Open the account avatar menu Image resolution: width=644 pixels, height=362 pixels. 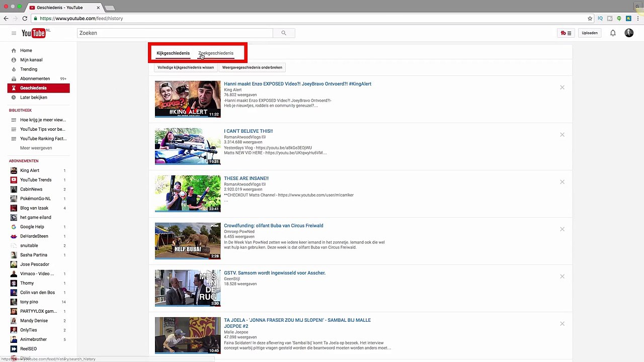click(x=629, y=33)
